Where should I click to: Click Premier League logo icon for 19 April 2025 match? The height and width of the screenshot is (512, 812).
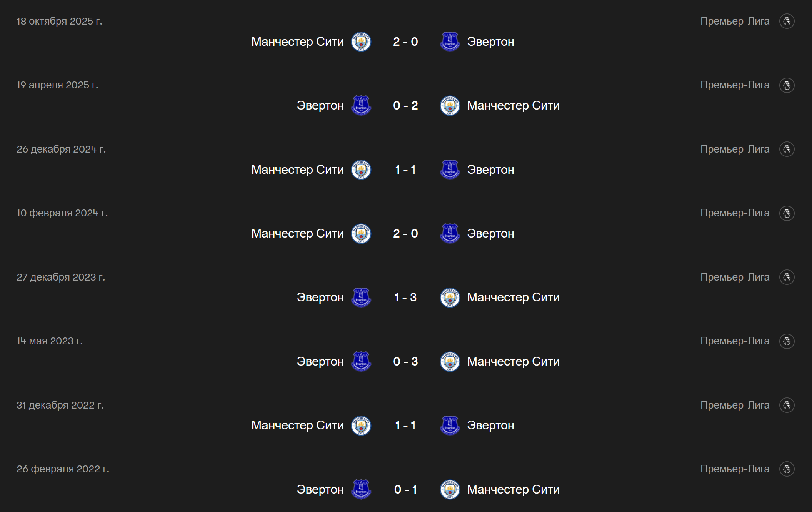click(787, 85)
